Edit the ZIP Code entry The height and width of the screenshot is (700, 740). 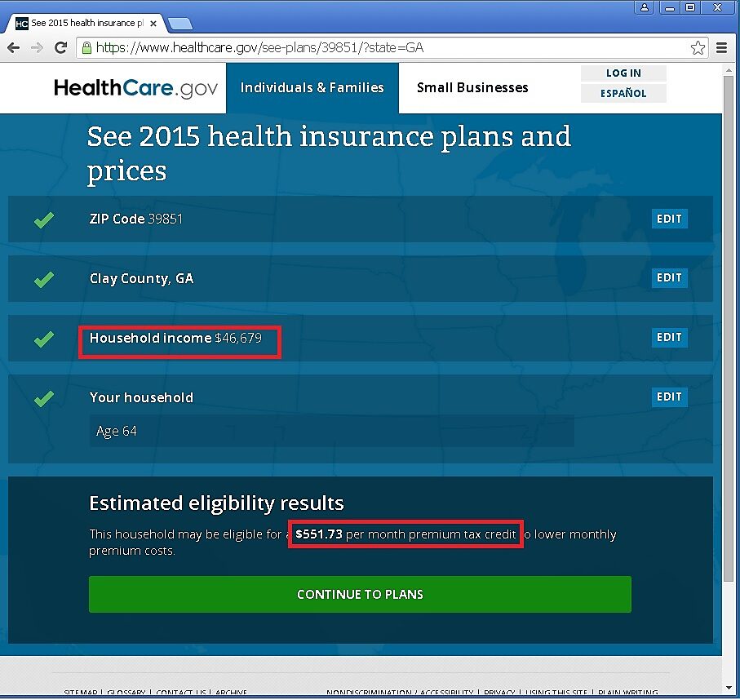coord(669,219)
